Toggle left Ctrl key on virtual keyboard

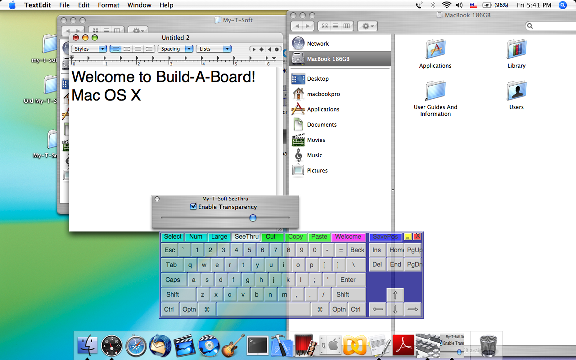169,309
